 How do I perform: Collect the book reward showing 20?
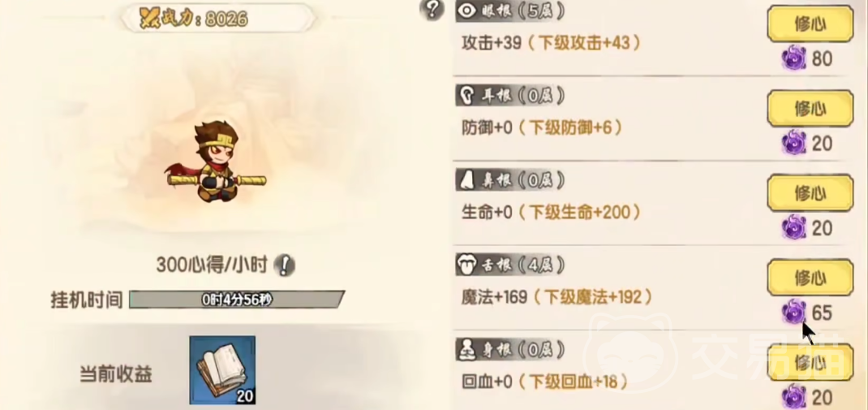coord(222,369)
